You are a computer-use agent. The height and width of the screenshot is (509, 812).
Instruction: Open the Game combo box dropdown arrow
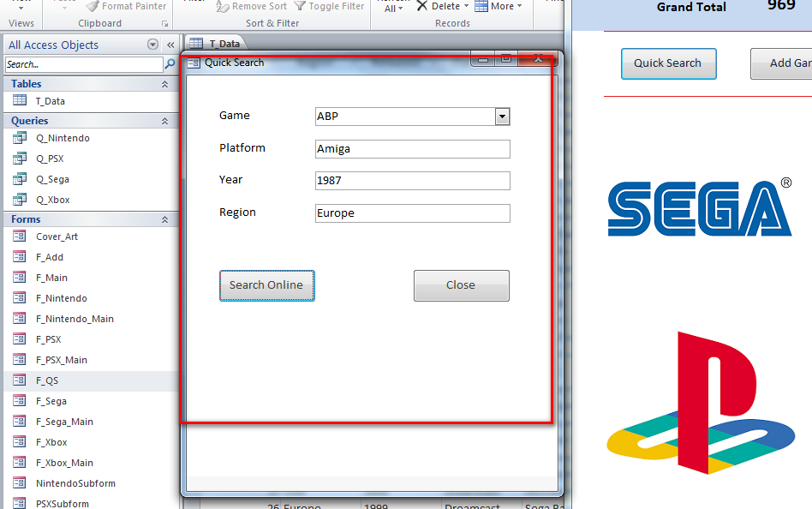(502, 117)
